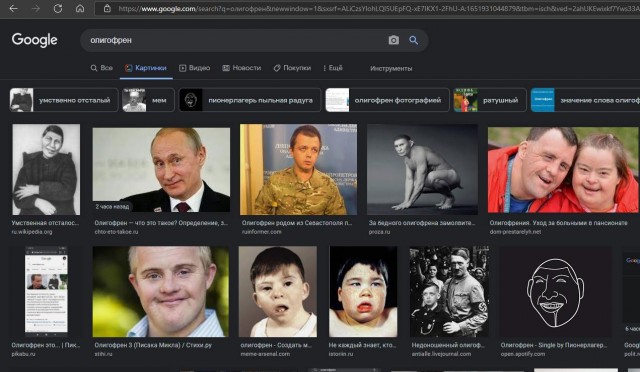Click the pikabu.ru source text
Screen dimensions: 640x372
point(23,354)
